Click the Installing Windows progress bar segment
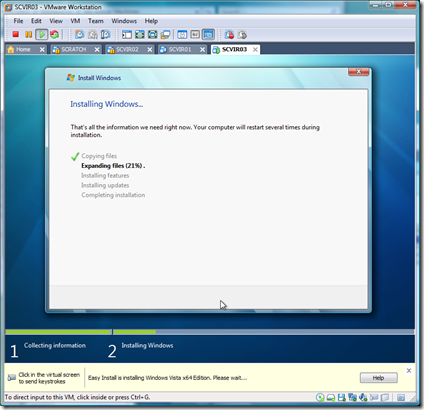 click(x=264, y=332)
